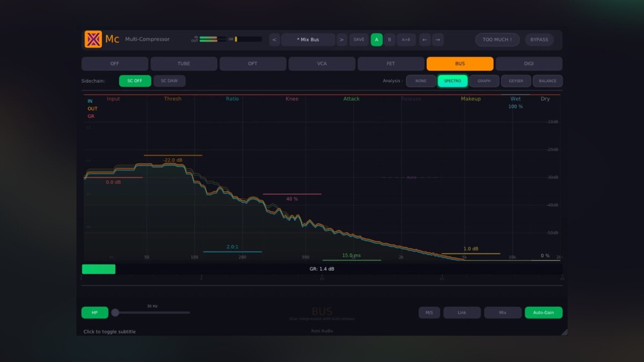
Task: Select the B state slot
Action: 390,40
